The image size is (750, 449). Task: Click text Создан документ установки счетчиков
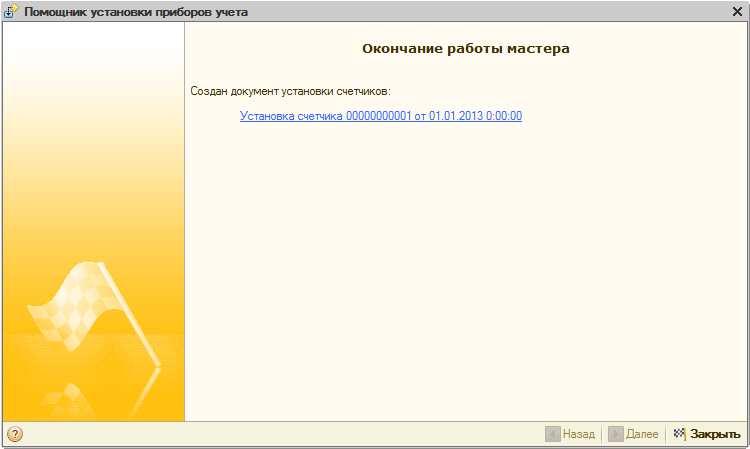[x=290, y=91]
